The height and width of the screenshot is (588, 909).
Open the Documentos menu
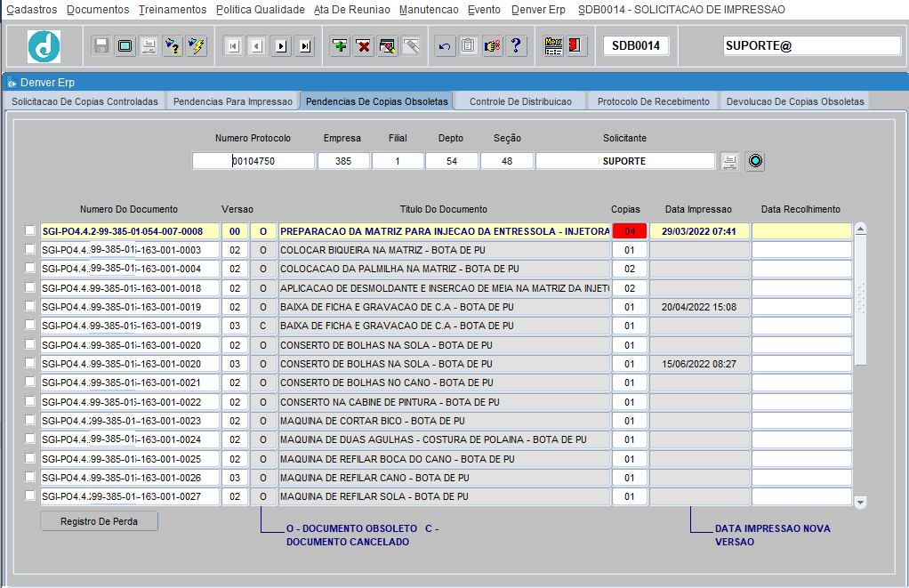click(98, 10)
